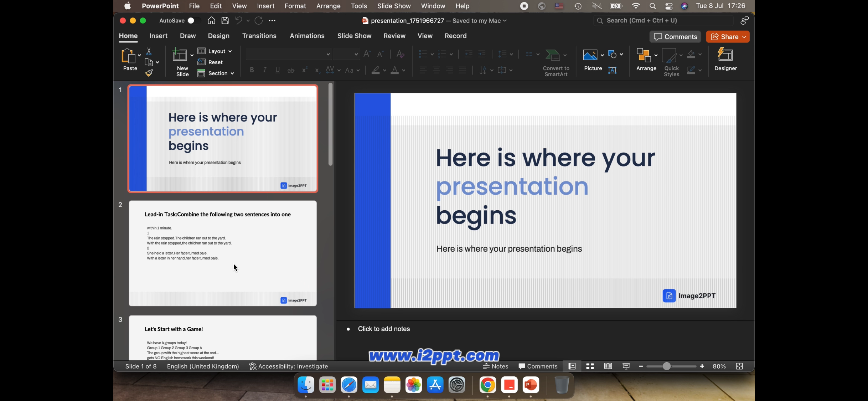The width and height of the screenshot is (868, 401).
Task: Click the zoom slider handle
Action: coord(666,366)
